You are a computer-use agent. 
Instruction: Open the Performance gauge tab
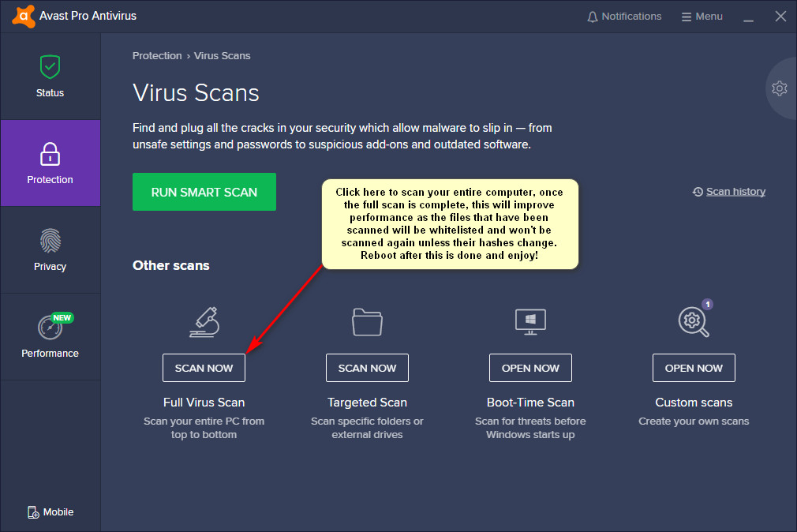[50, 336]
